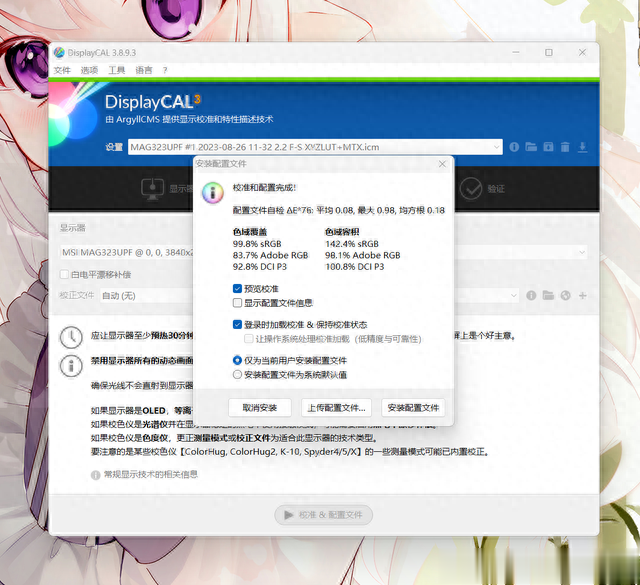
Task: Click the 校准 & 配置文件 start button
Action: pyautogui.click(x=324, y=515)
